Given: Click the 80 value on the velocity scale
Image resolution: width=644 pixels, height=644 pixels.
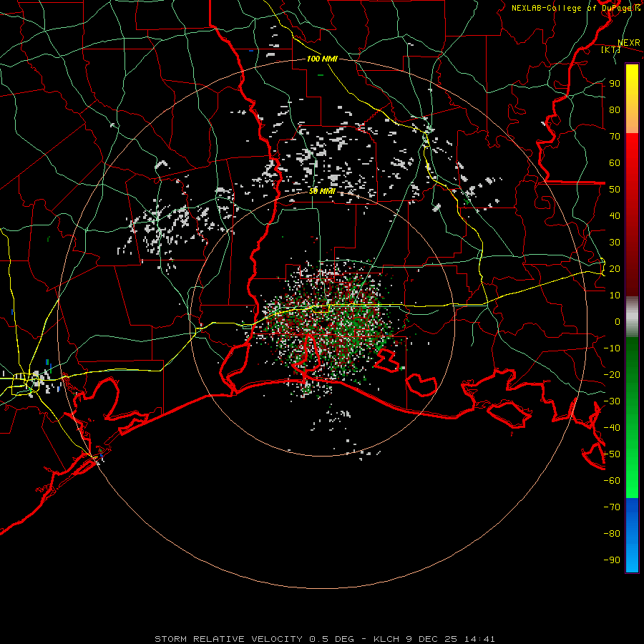Looking at the screenshot, I should [x=615, y=109].
